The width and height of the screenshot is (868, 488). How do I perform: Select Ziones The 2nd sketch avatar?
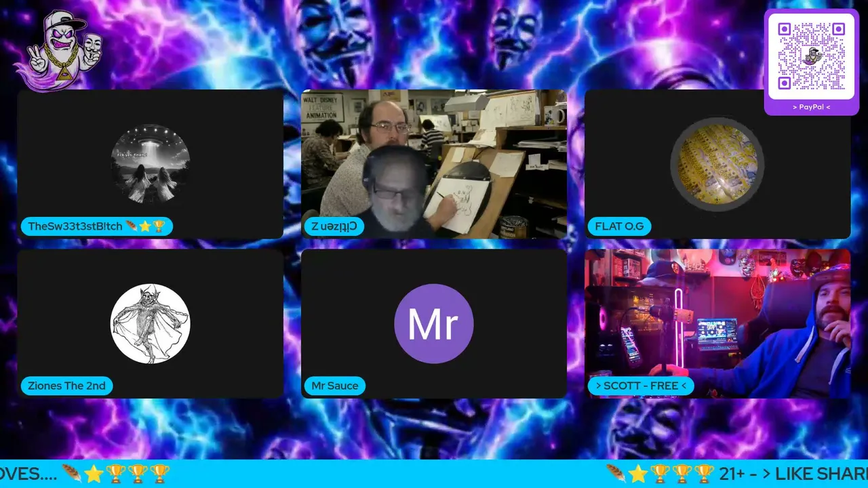(x=150, y=323)
